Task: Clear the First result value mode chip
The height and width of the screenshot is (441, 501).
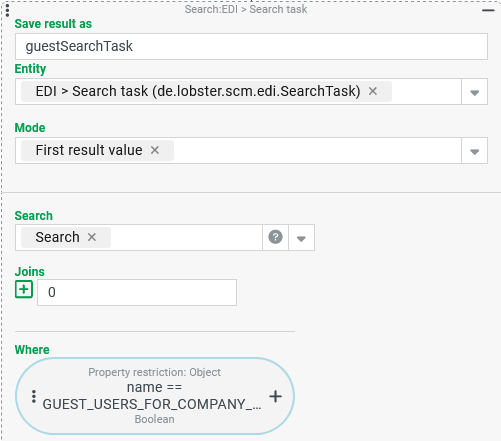Action: click(x=155, y=150)
